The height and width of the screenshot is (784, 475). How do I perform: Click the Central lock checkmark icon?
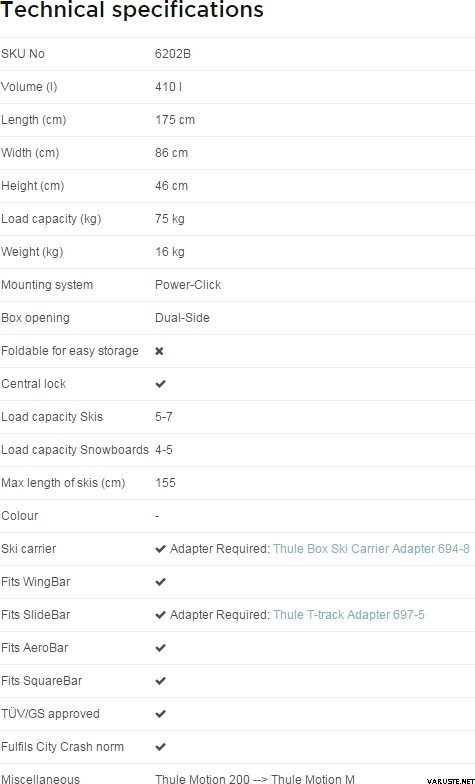[x=160, y=384]
